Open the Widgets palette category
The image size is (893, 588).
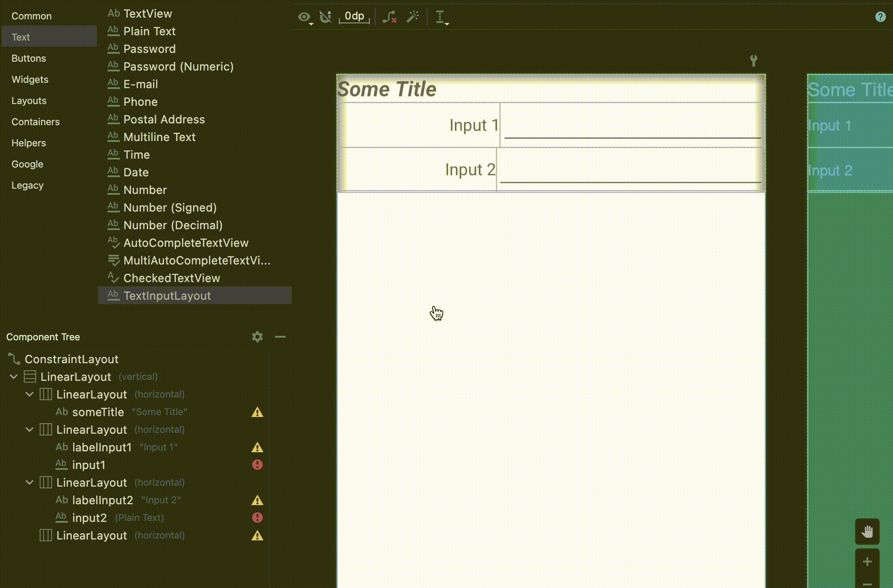tap(30, 79)
